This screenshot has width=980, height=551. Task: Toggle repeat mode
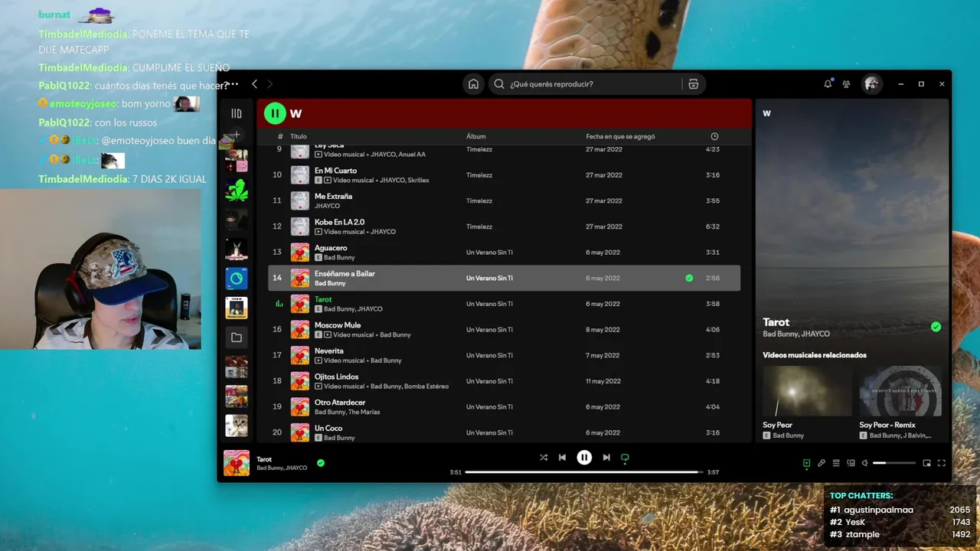click(x=625, y=458)
